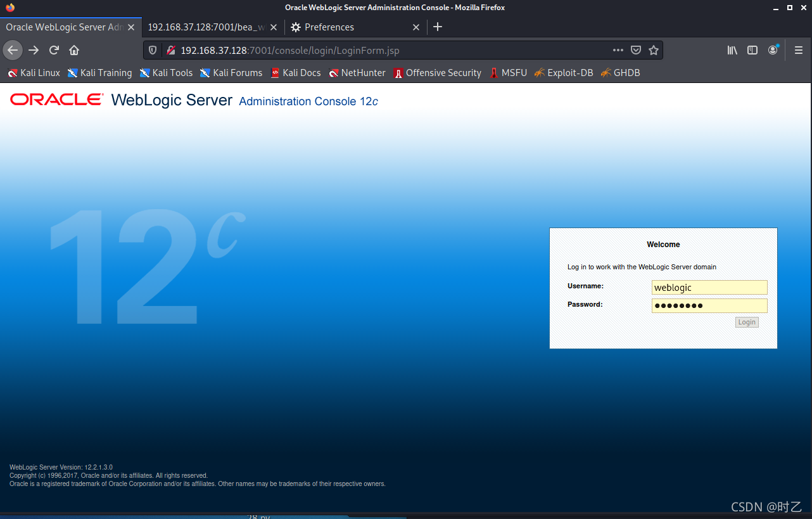Open the Library icon in toolbar
This screenshot has height=519, width=812.
point(732,50)
